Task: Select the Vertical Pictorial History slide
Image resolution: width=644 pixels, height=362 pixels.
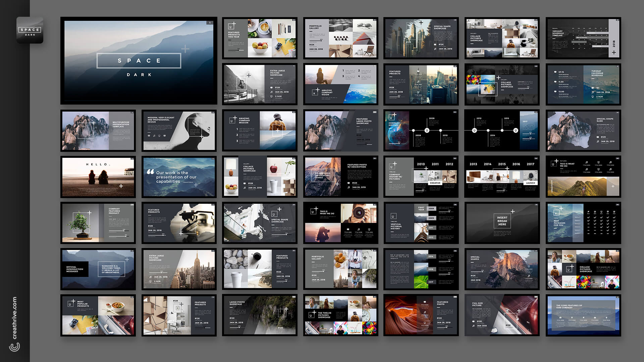Action: (421, 223)
